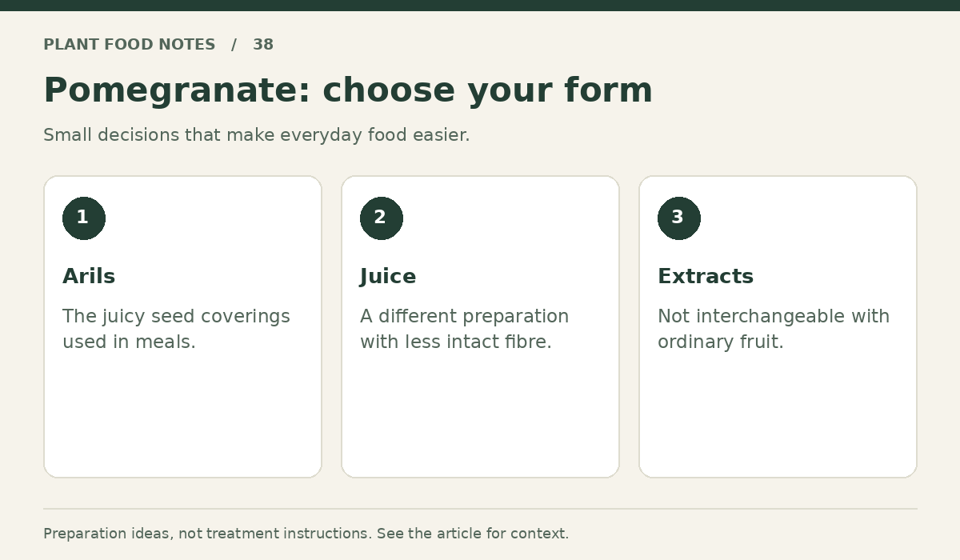960x560 pixels.
Task: Select the Extracts card heading
Action: [706, 277]
